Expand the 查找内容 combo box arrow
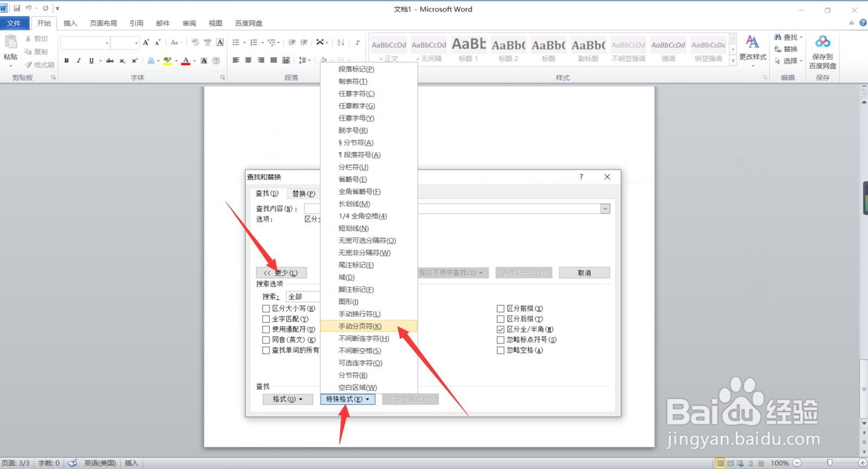The width and height of the screenshot is (868, 469). [605, 209]
